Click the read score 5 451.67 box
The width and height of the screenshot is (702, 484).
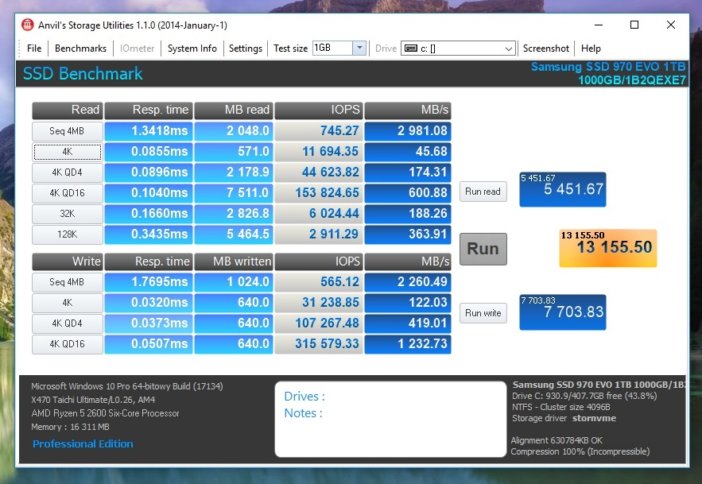(563, 189)
